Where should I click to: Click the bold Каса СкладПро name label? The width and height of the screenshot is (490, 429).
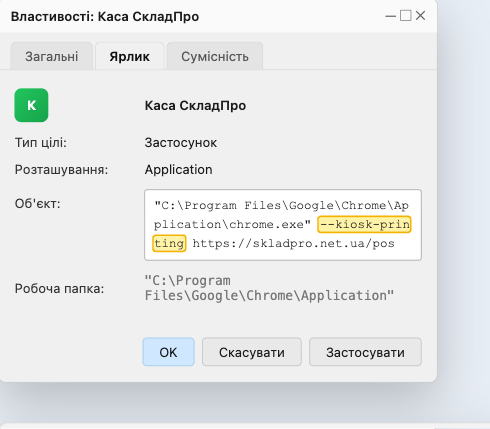coord(195,106)
